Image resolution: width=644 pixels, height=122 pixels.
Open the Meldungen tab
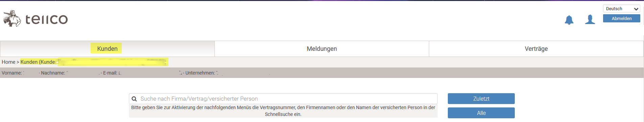pos(322,49)
